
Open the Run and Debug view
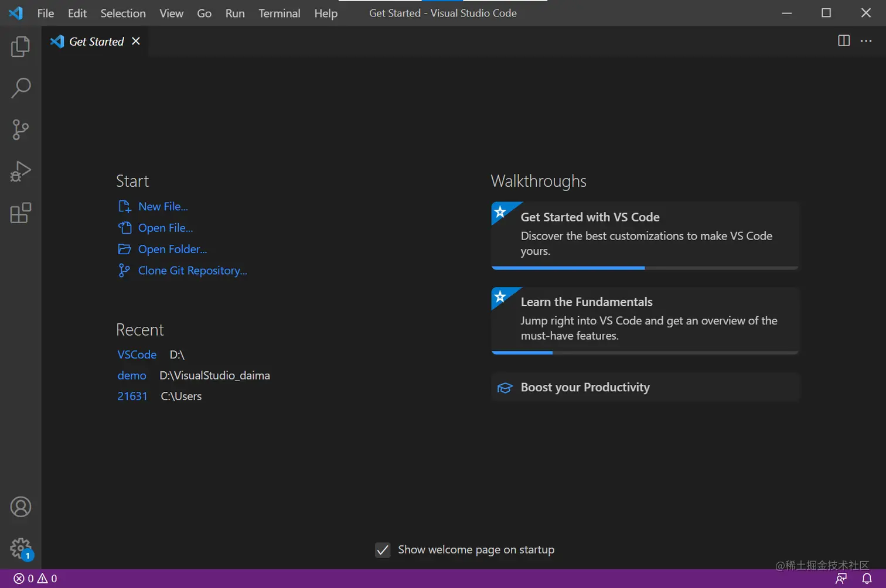pos(21,172)
